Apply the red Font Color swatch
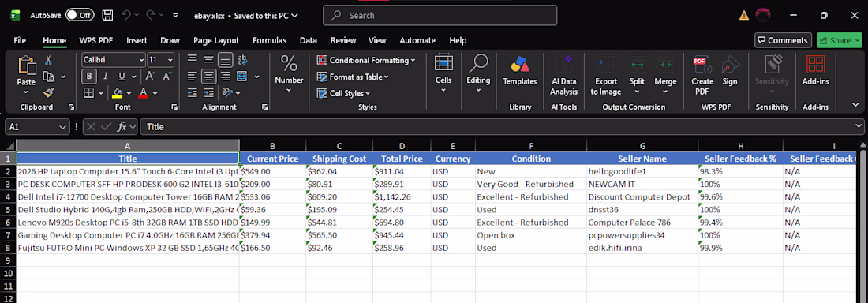Screen dimensions: 868x303 click(x=143, y=92)
